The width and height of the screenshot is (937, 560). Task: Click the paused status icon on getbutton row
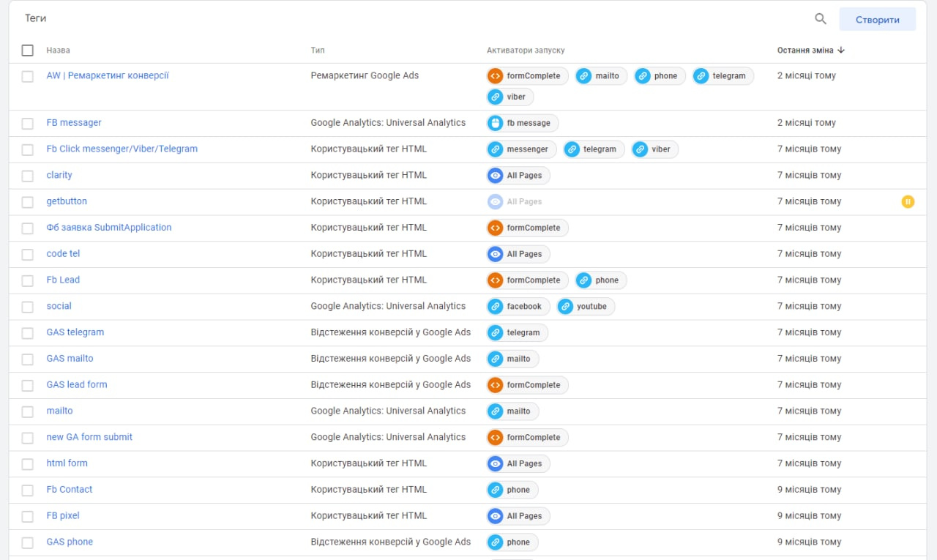908,201
